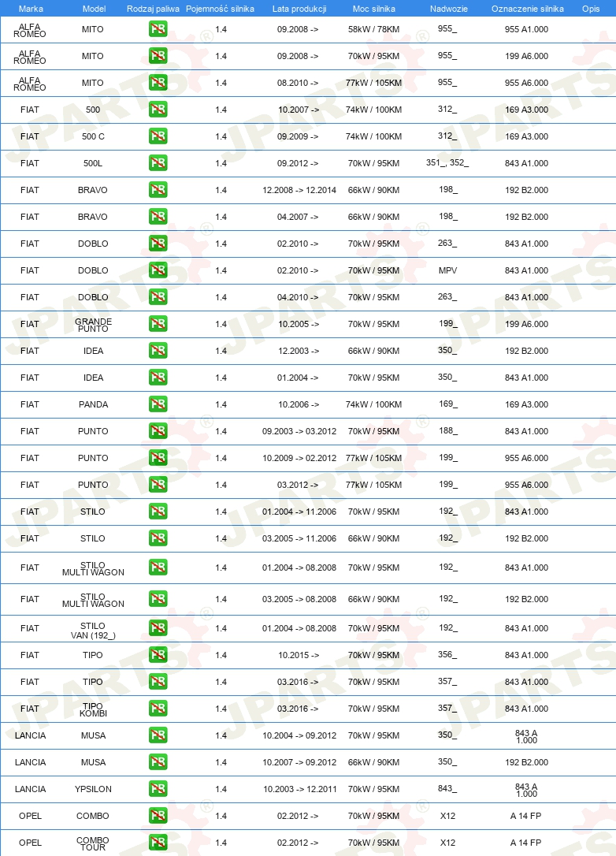Click the MPV body type cell
Viewport: 616px width, 856px height.
point(448,270)
